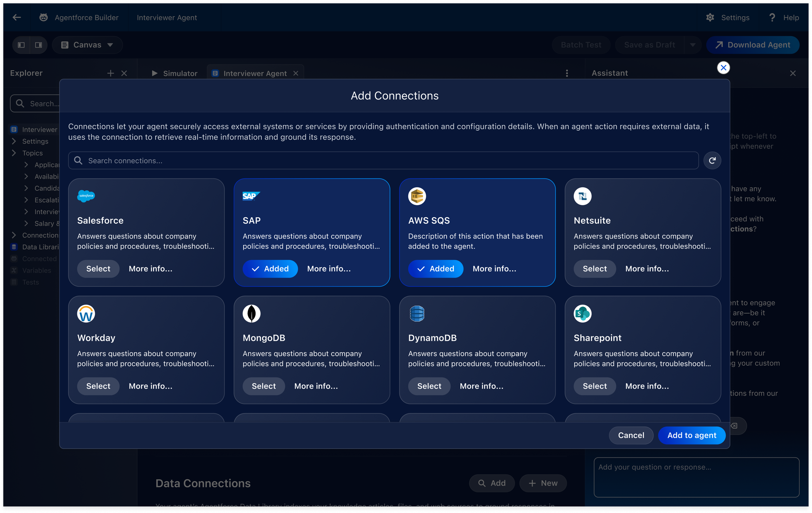The height and width of the screenshot is (513, 812).
Task: Open the Save as Draft dropdown arrow
Action: tap(692, 45)
